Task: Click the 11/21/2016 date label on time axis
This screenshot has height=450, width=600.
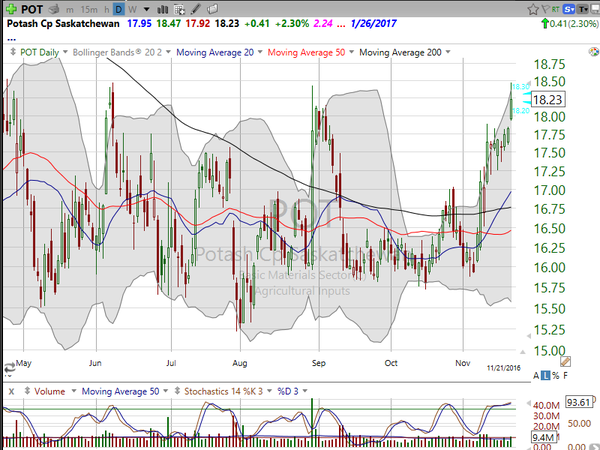Action: coord(504,368)
